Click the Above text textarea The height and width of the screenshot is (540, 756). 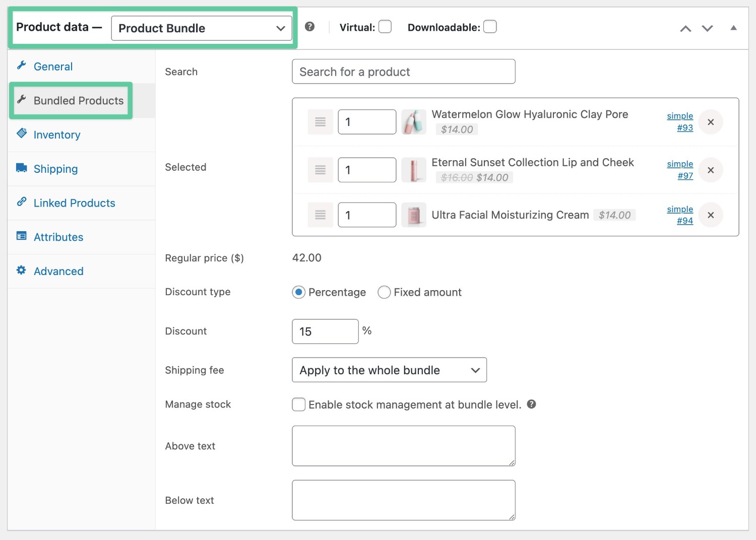click(404, 446)
